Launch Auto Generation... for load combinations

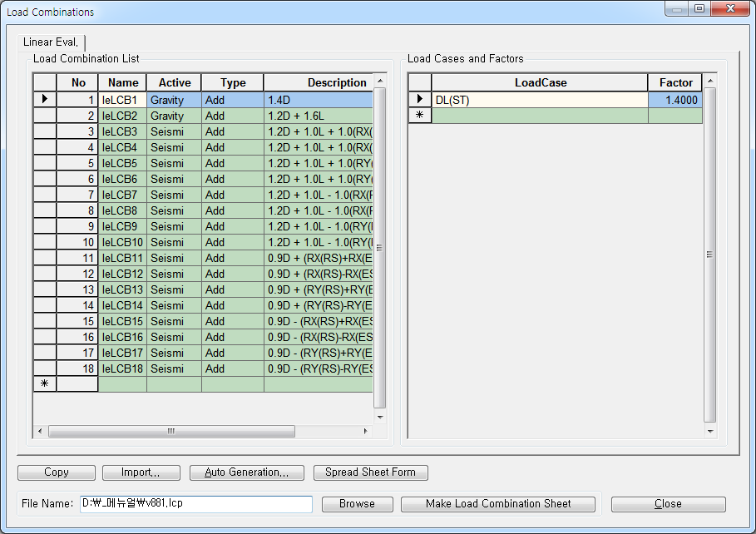[247, 472]
